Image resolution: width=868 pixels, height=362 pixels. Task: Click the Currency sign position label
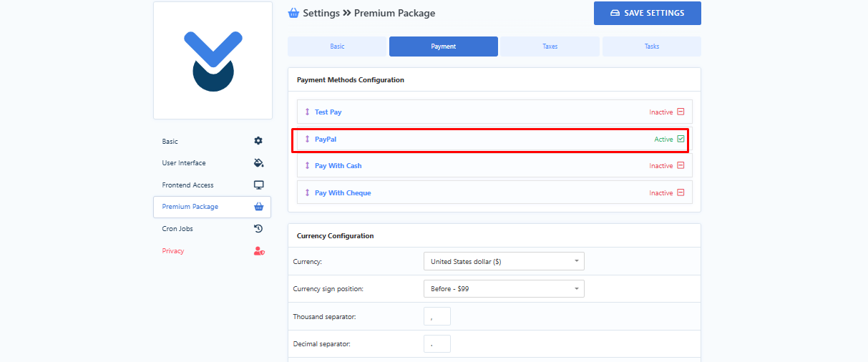coord(328,289)
